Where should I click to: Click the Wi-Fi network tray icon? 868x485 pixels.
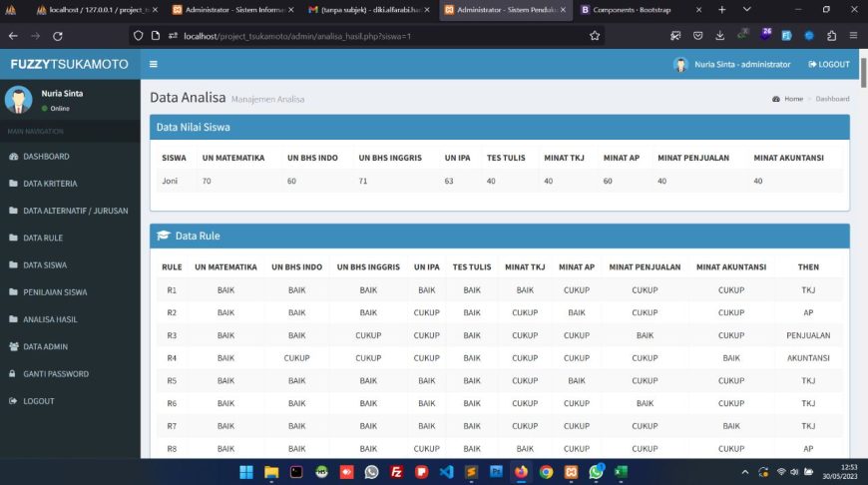(781, 472)
